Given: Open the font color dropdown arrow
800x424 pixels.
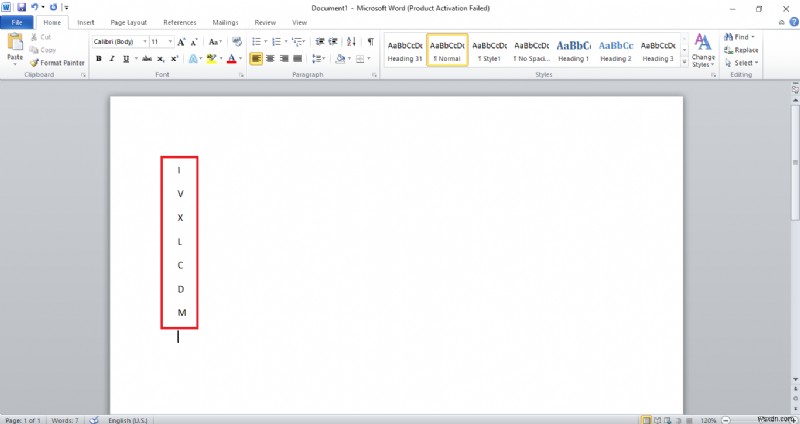Looking at the screenshot, I should pos(240,59).
